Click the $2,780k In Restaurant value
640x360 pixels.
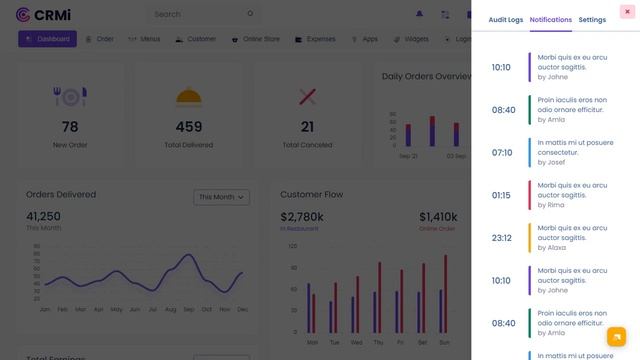coord(302,217)
